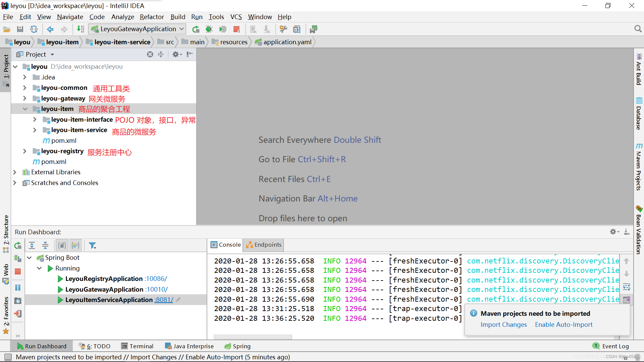Click the Scroll from Source target icon
This screenshot has height=362, width=644.
pyautogui.click(x=150, y=54)
